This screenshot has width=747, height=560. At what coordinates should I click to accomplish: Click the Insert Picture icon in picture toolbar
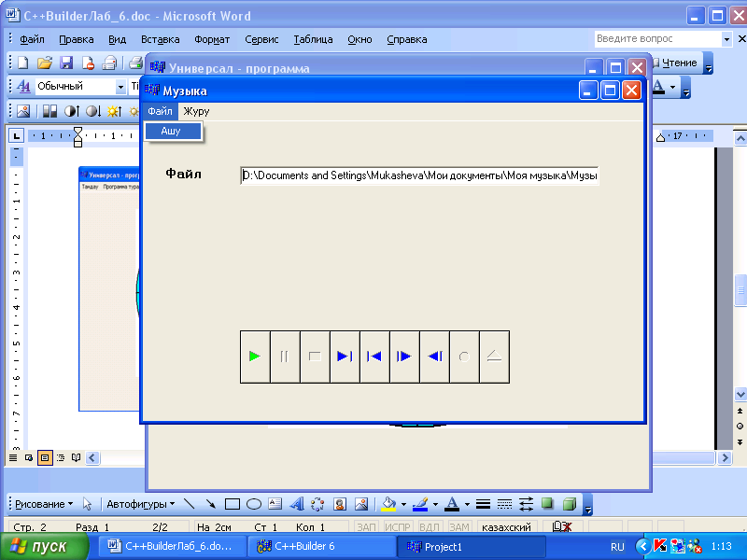[23, 111]
